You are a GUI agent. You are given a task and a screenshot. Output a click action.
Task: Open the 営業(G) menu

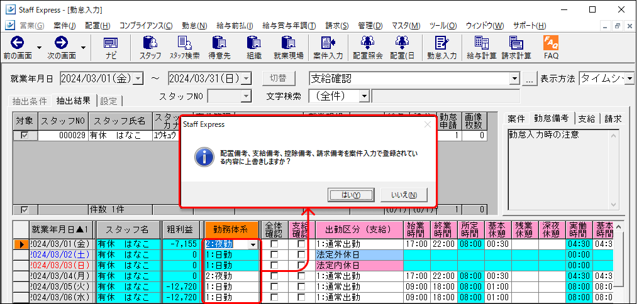tap(32, 26)
